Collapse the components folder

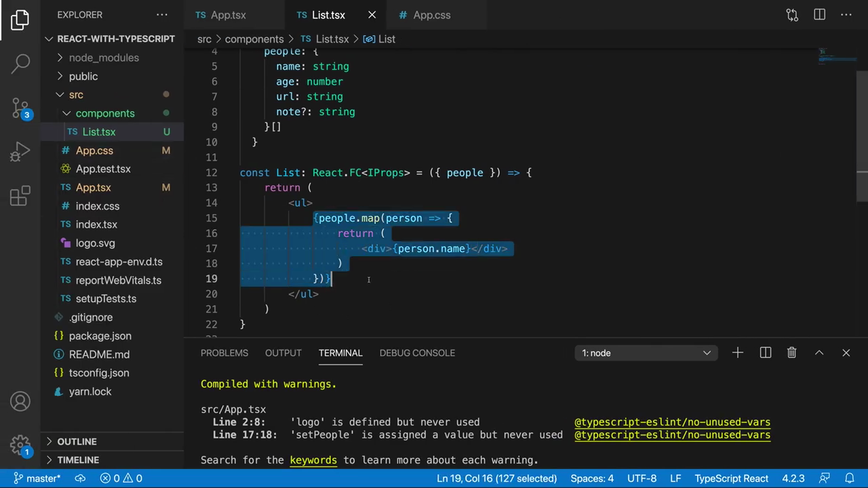112,113
